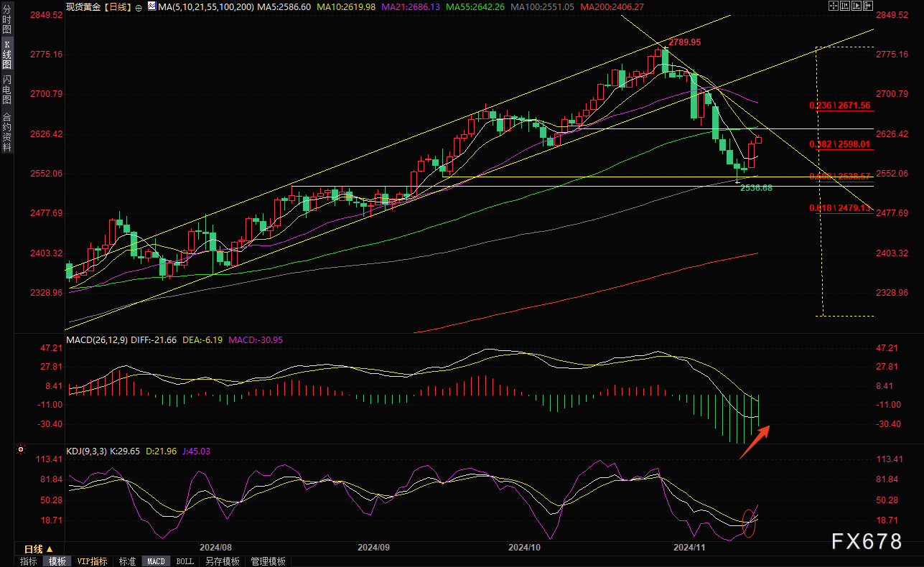The height and width of the screenshot is (567, 924).
Task: Click the 另存模板 button
Action: (222, 561)
